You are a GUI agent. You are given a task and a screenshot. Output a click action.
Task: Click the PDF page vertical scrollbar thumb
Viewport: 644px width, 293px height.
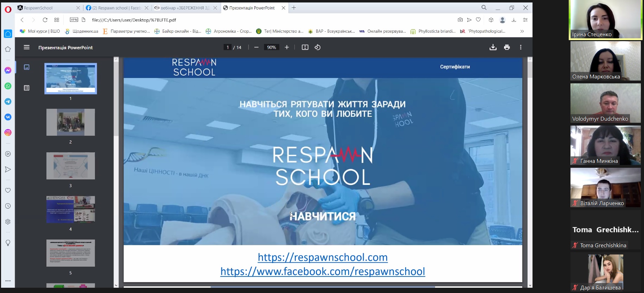click(530, 70)
